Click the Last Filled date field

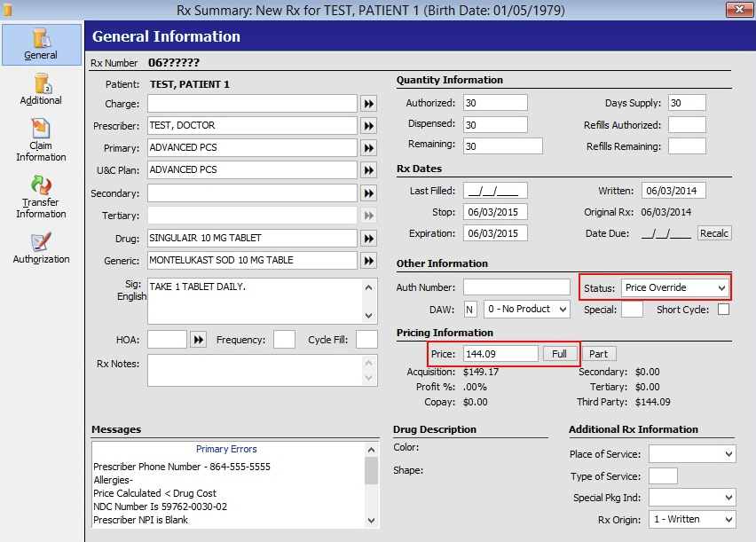pyautogui.click(x=495, y=191)
